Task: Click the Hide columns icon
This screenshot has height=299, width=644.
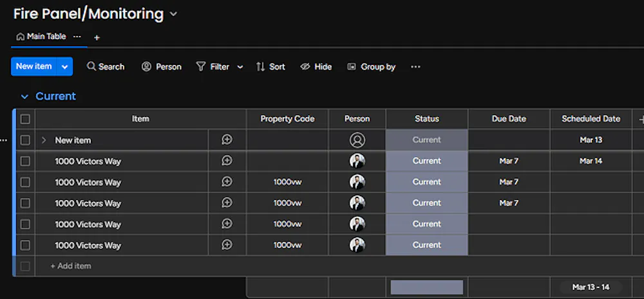Action: click(305, 67)
